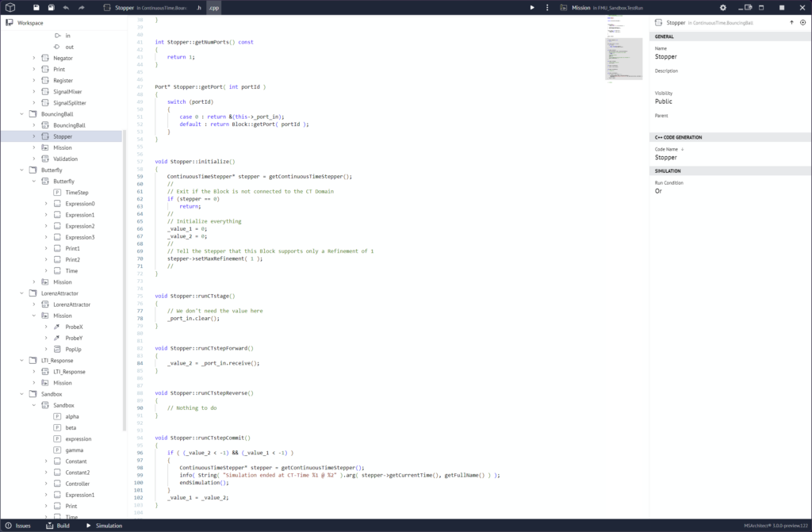Click the Mission title in the top bar
This screenshot has width=812, height=532.
coord(580,8)
